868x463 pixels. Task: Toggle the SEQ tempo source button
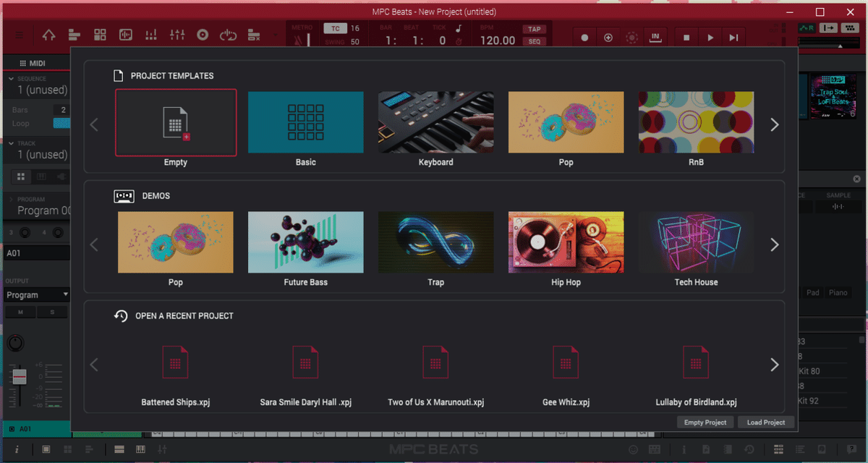point(535,41)
